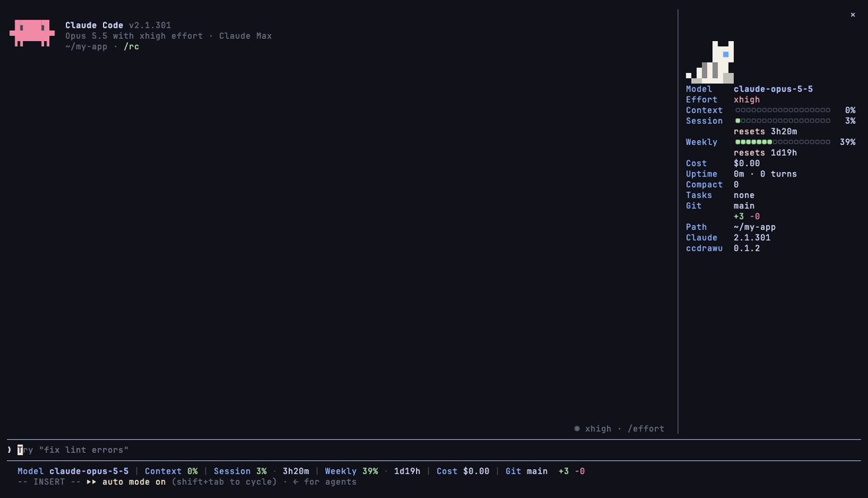The image size is (868, 498).
Task: Click the Compact count "0" in the side panel
Action: [x=736, y=185]
